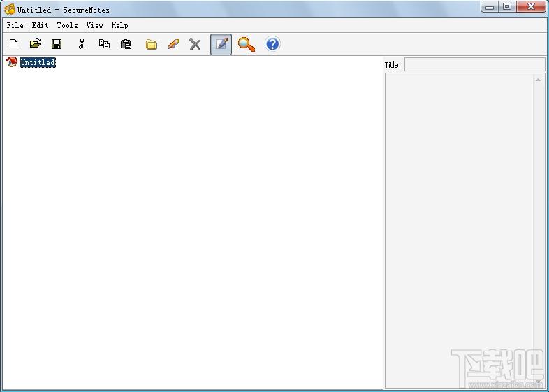Create a new file with toolbar icon

[x=14, y=44]
